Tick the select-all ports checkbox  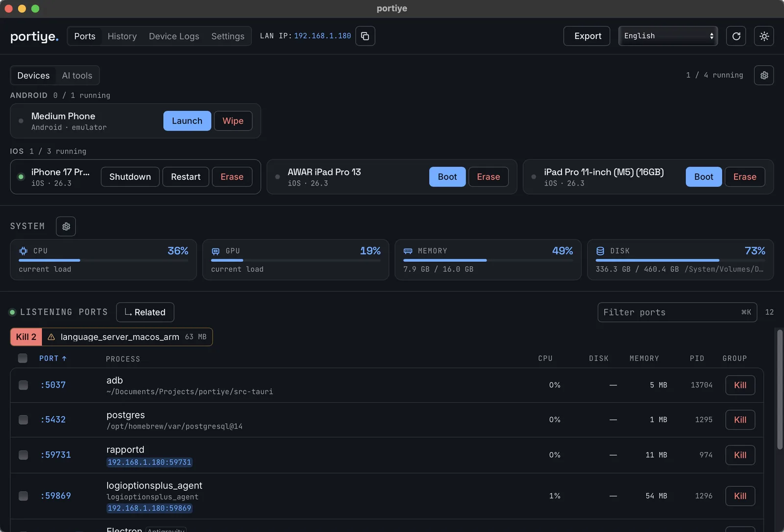pos(23,358)
